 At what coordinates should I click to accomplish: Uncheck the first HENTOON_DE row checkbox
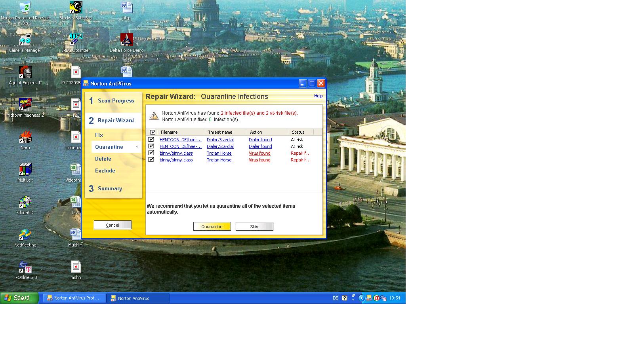pyautogui.click(x=151, y=139)
